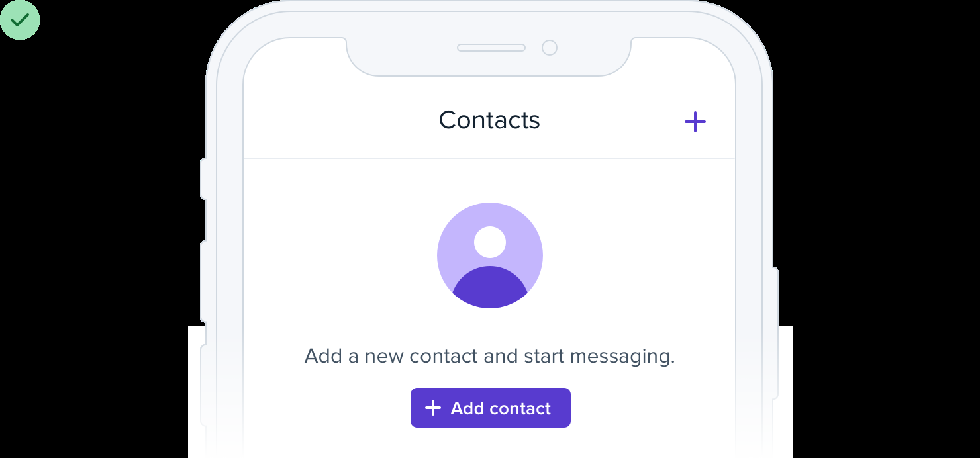Click the Contacts screen title
Viewport: 980px width, 458px height.
pos(489,120)
